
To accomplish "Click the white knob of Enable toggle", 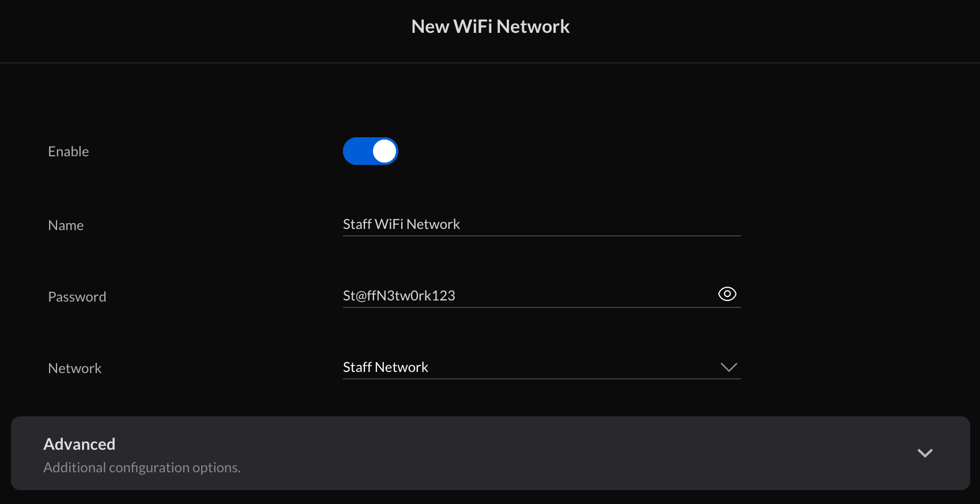I will (385, 151).
